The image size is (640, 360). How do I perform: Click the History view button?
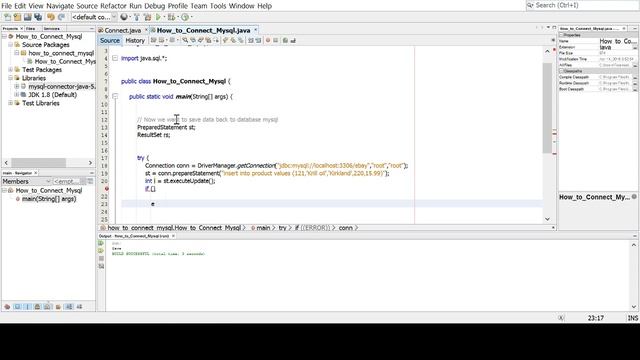pos(135,40)
